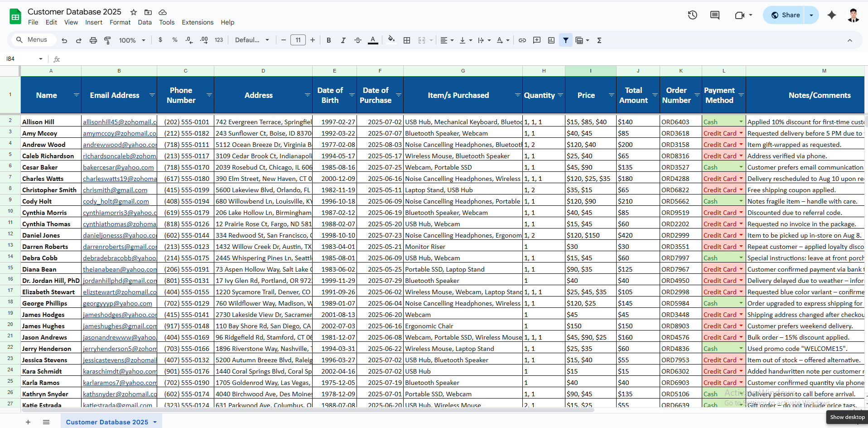Click the Share button
Viewport: 868px width, 428px height.
786,15
